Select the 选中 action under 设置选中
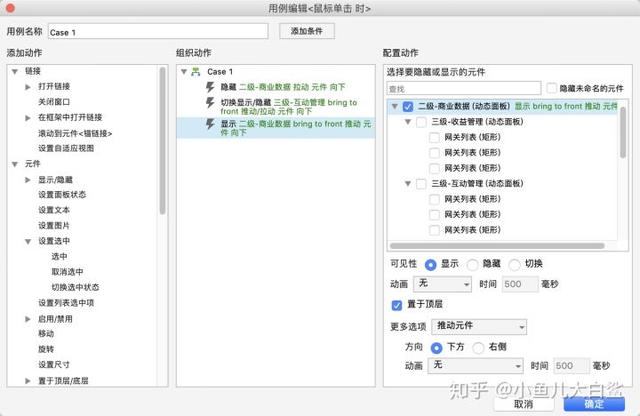 pos(59,257)
